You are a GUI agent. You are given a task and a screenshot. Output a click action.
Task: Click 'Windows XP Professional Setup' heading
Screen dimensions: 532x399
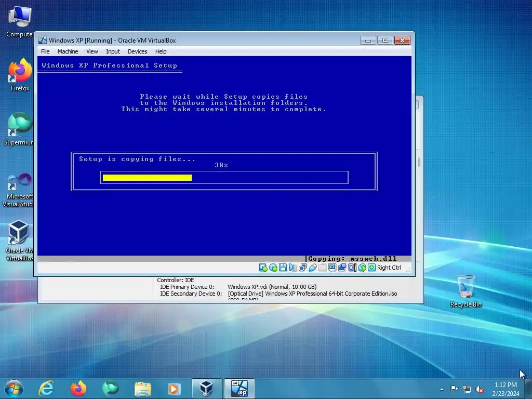coord(109,65)
